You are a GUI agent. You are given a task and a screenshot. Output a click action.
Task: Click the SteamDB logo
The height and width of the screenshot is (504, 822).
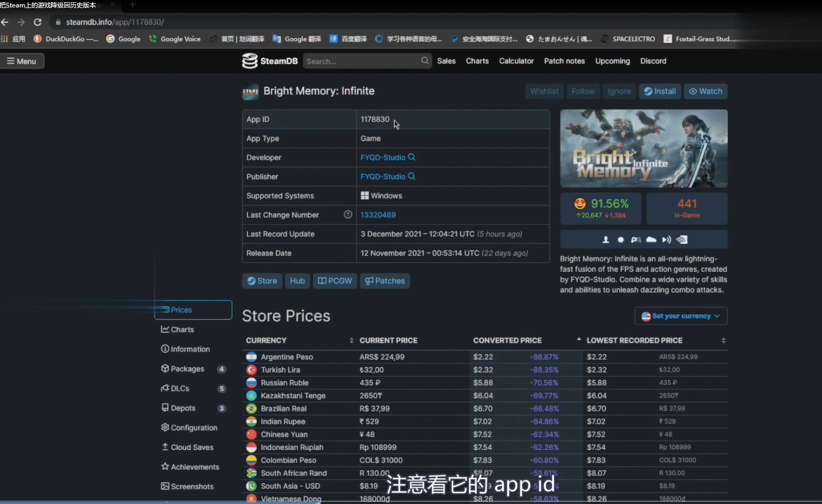[270, 61]
